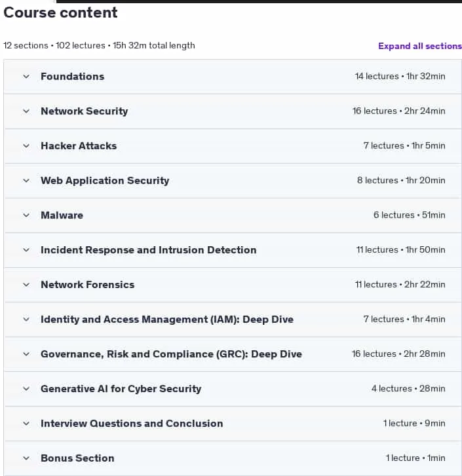Click the chevron beside Hacker Attacks

[26, 146]
